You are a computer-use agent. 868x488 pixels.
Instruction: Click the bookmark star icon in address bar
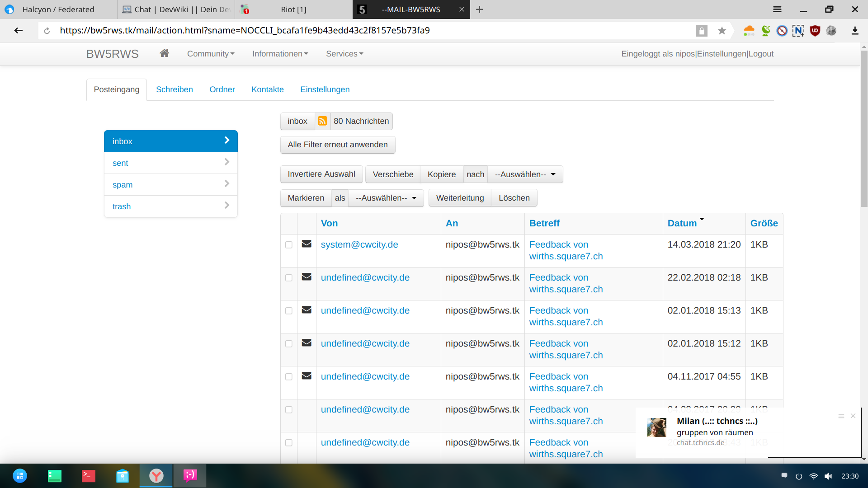(722, 31)
